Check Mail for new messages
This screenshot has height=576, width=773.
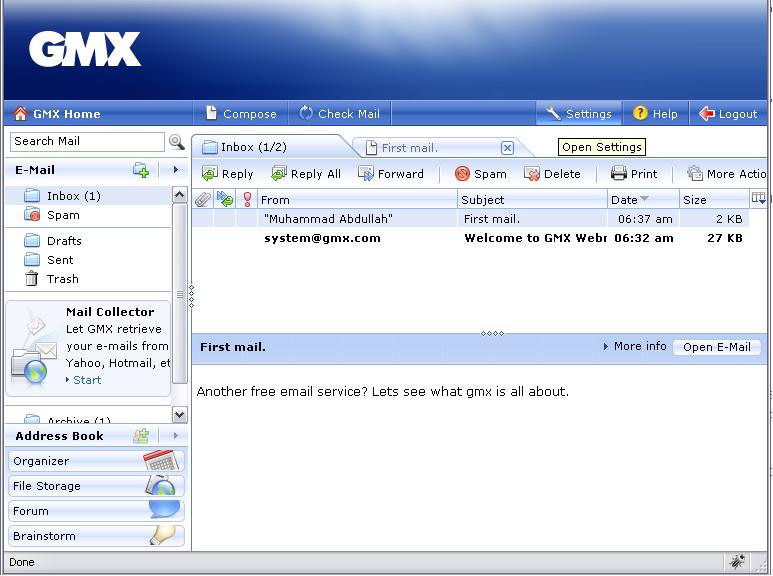click(340, 113)
